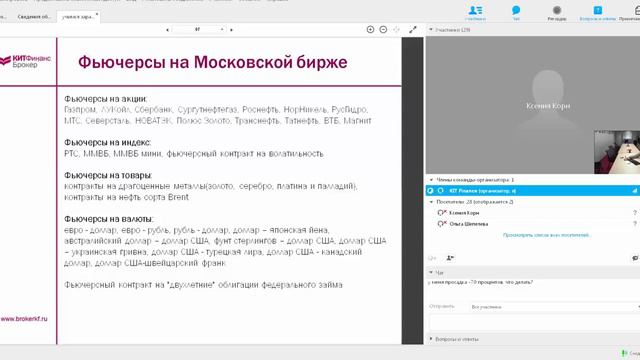Click muted mic icon beside Ольга Шепелева
This screenshot has height=360, width=640.
coord(442,224)
